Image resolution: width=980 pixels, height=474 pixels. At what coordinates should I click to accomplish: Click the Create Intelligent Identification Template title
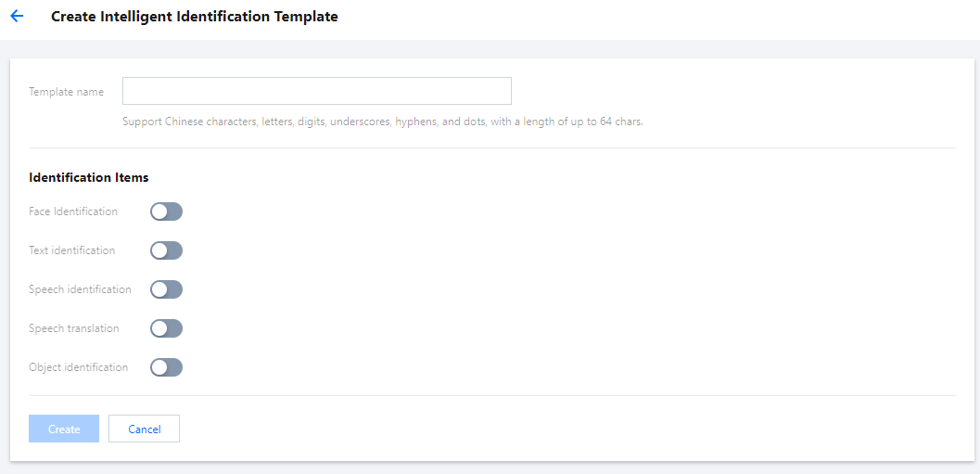click(194, 17)
